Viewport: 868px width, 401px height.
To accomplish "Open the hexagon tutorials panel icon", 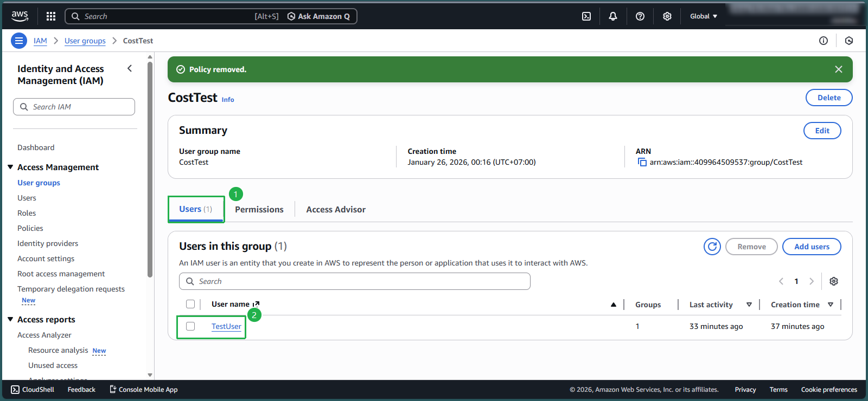I will [849, 41].
